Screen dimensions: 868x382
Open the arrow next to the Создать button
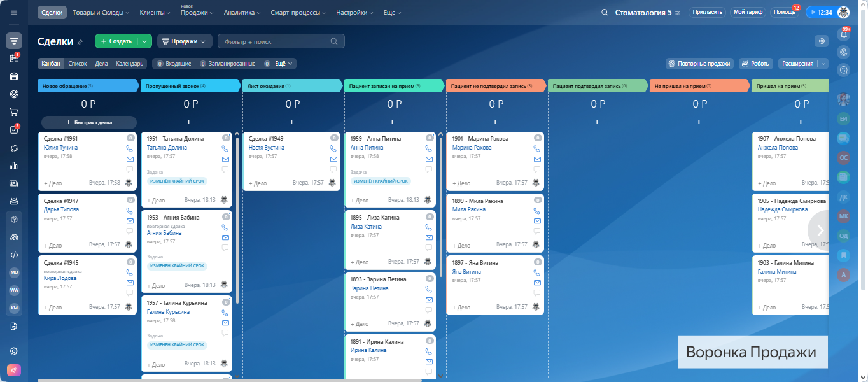(x=144, y=41)
